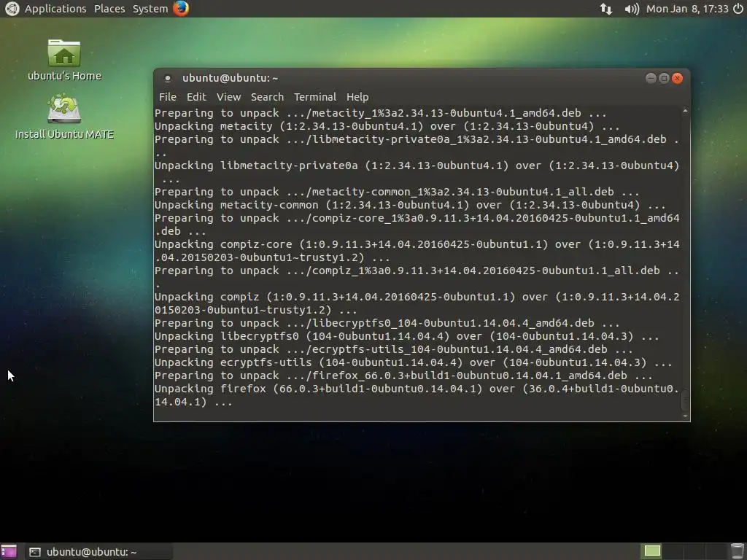Maximize the terminal window

click(664, 78)
